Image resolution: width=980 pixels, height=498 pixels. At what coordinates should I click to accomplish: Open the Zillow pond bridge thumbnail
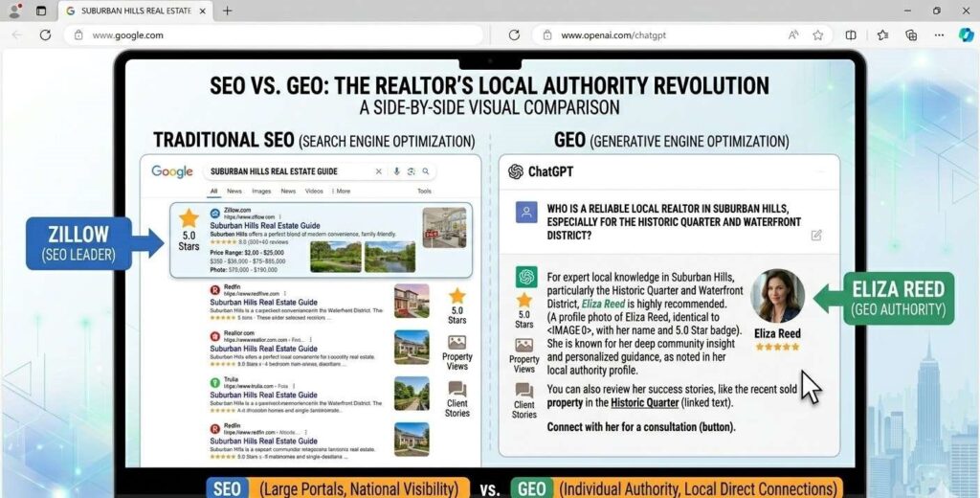point(390,257)
